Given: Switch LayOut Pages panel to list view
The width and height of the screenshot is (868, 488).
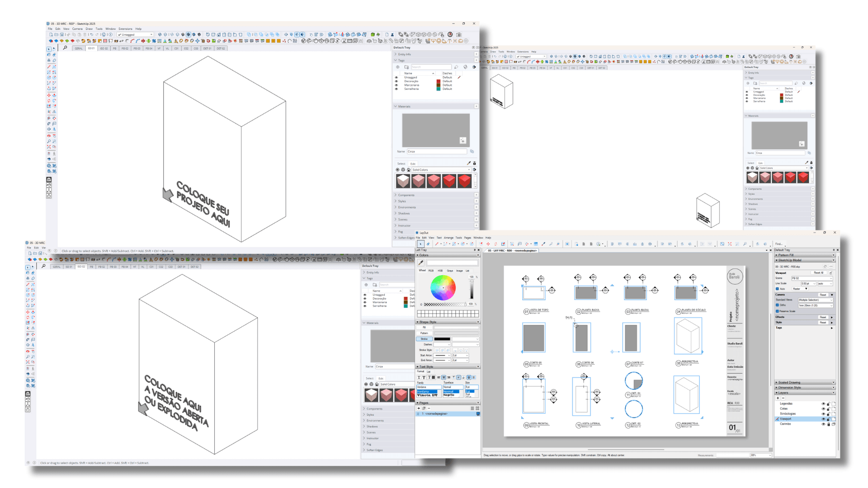Looking at the screenshot, I should tap(472, 408).
